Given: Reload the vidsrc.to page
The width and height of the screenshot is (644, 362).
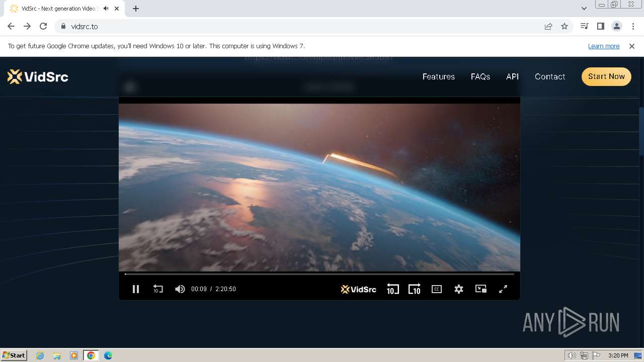Looking at the screenshot, I should pyautogui.click(x=43, y=26).
